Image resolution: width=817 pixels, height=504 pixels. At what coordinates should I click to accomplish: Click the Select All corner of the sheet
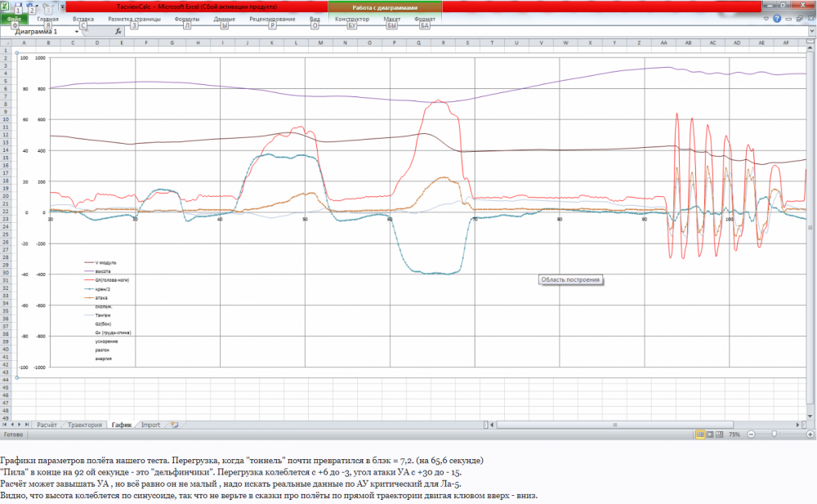tap(5, 42)
